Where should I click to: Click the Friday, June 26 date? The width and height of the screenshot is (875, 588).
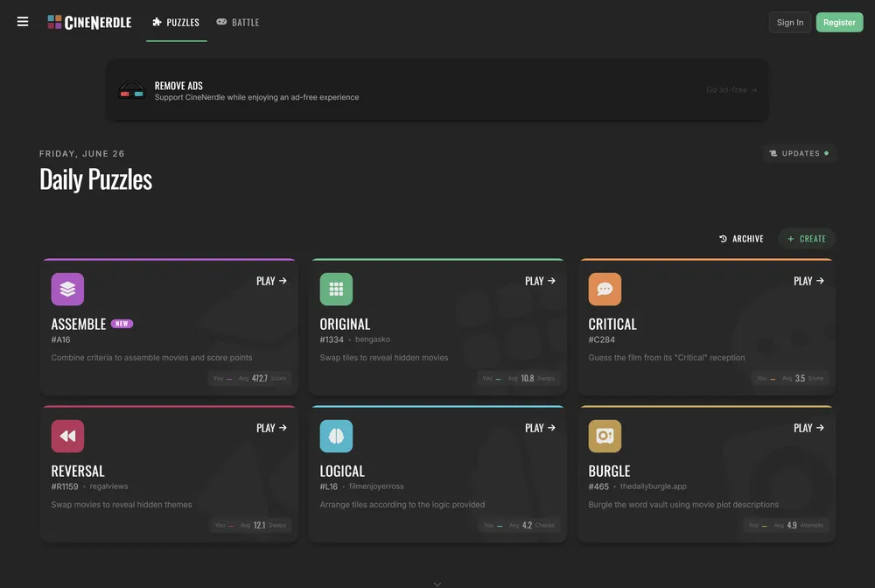tap(82, 153)
